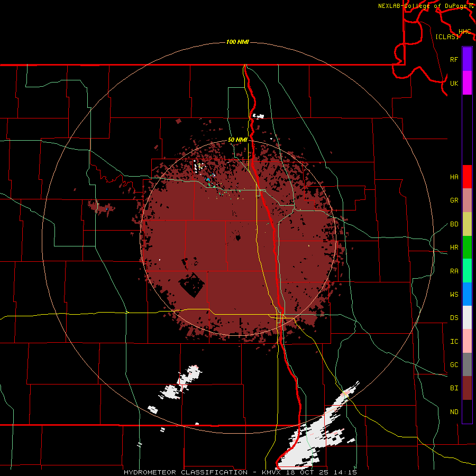This screenshot has height=476, width=476.
Task: Click the BI dark red legend swatch
Action: [x=467, y=388]
